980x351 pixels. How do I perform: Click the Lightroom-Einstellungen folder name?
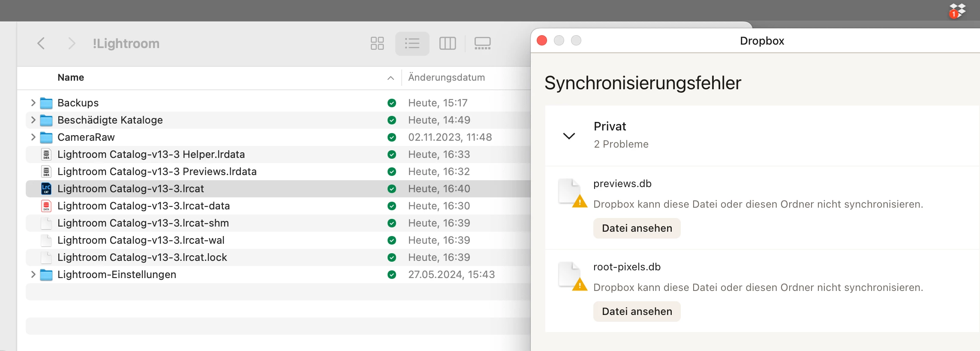coord(117,275)
